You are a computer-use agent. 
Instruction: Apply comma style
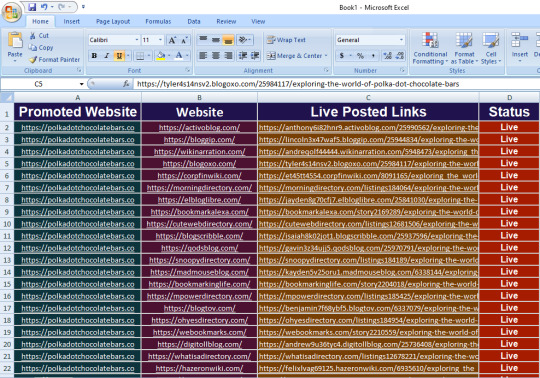coord(373,55)
